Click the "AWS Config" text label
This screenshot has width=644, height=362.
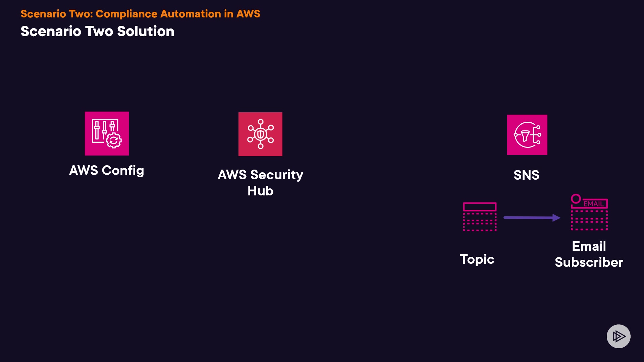(x=107, y=171)
